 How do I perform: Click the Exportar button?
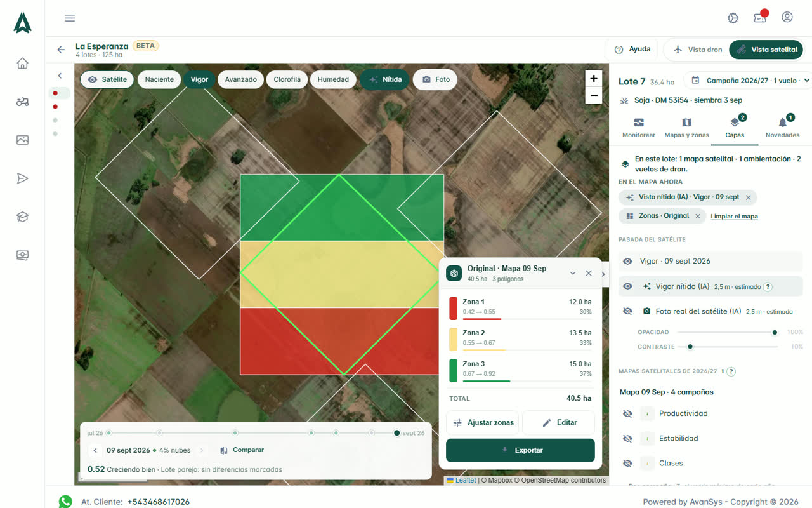[520, 450]
